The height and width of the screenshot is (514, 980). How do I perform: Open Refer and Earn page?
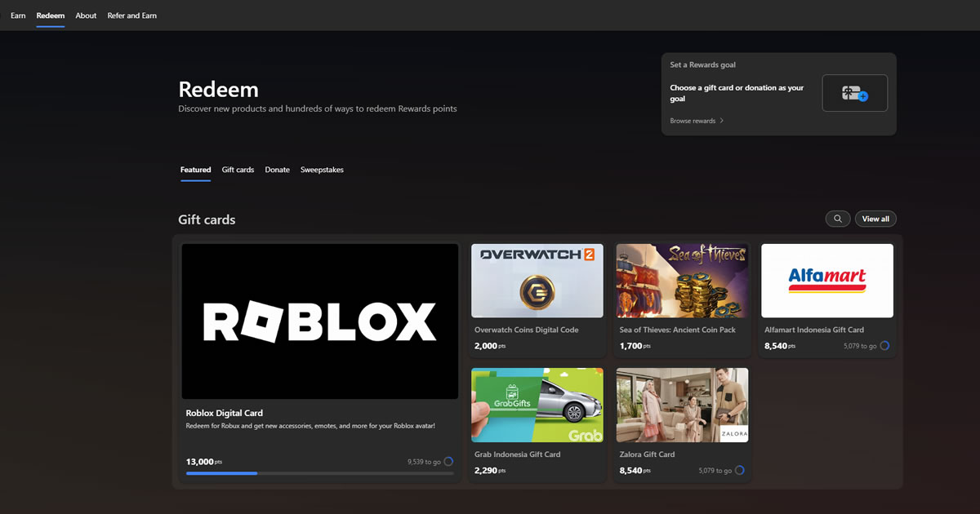point(132,16)
